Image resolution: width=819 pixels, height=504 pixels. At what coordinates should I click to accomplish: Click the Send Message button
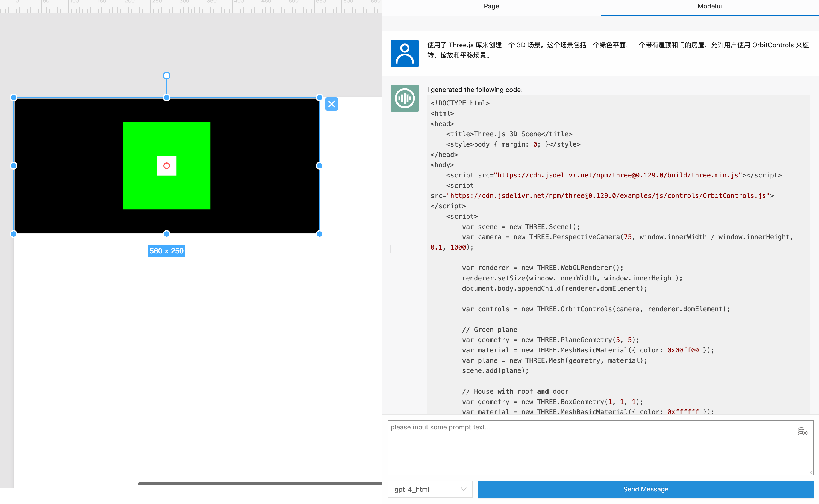click(x=646, y=489)
